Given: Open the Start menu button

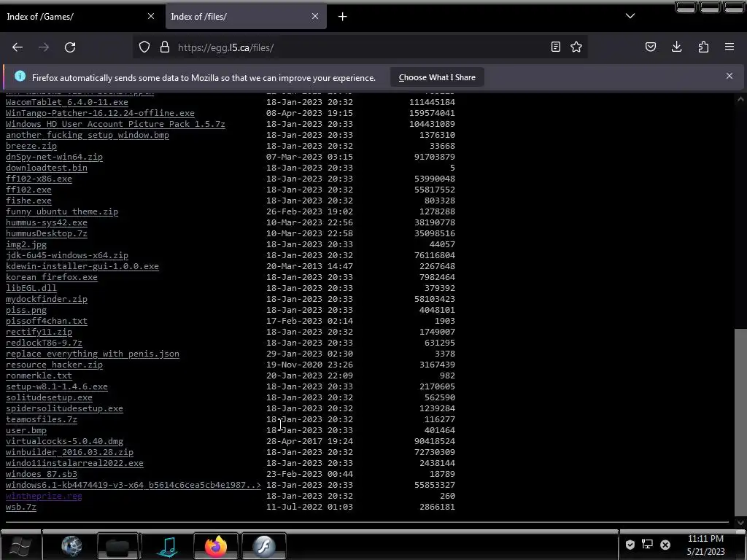Looking at the screenshot, I should point(20,545).
